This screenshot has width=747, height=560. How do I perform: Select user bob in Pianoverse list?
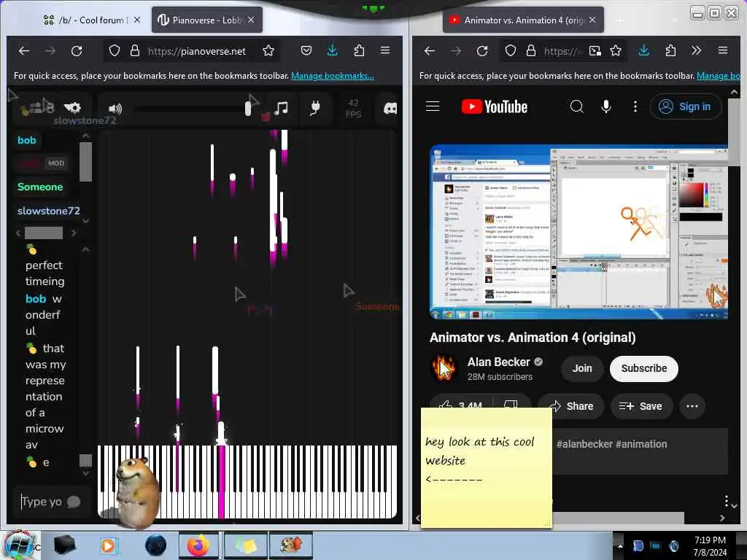pyautogui.click(x=27, y=140)
